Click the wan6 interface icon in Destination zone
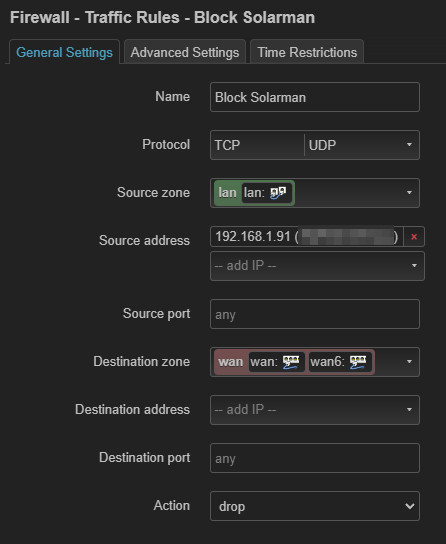446x544 pixels. coord(358,362)
